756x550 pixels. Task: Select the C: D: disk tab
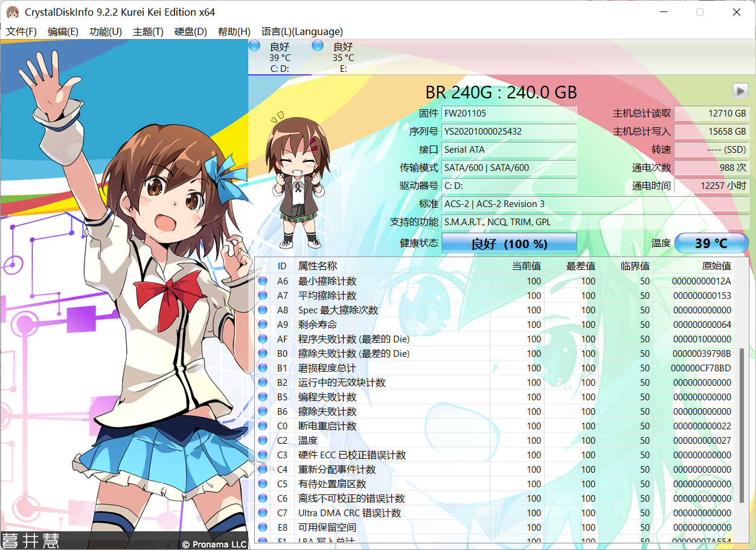click(x=280, y=57)
